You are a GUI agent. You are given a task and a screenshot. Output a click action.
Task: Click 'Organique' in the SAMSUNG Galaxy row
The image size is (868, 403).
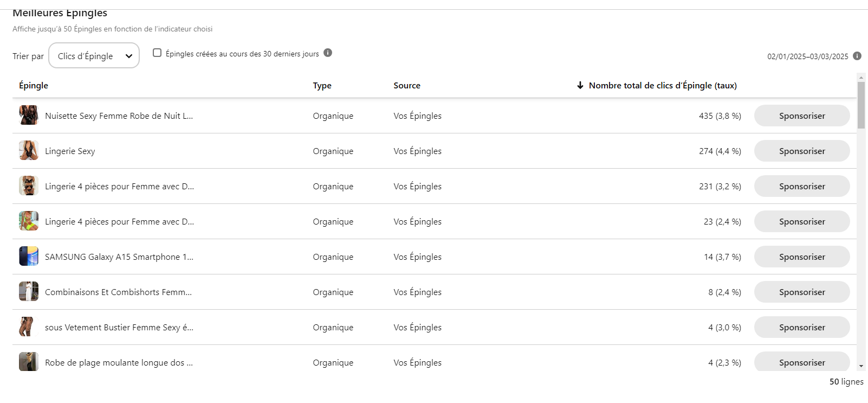click(333, 257)
